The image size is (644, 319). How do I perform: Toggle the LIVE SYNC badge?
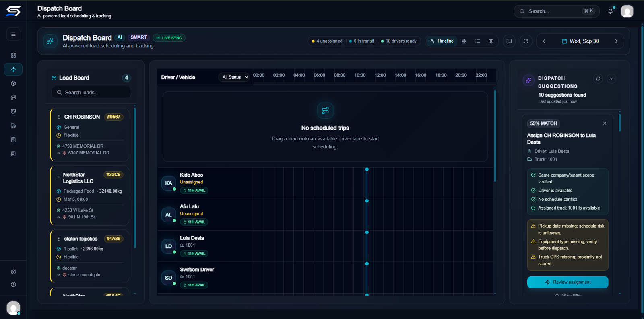169,38
